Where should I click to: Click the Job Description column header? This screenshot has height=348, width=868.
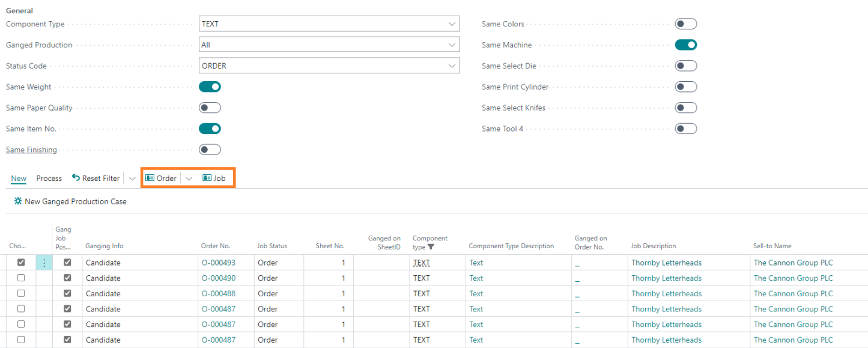click(x=654, y=246)
